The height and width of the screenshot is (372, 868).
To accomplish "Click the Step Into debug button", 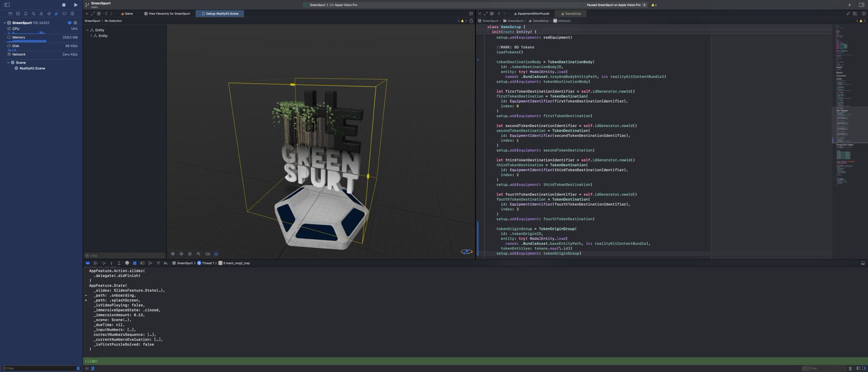I will click(x=111, y=263).
